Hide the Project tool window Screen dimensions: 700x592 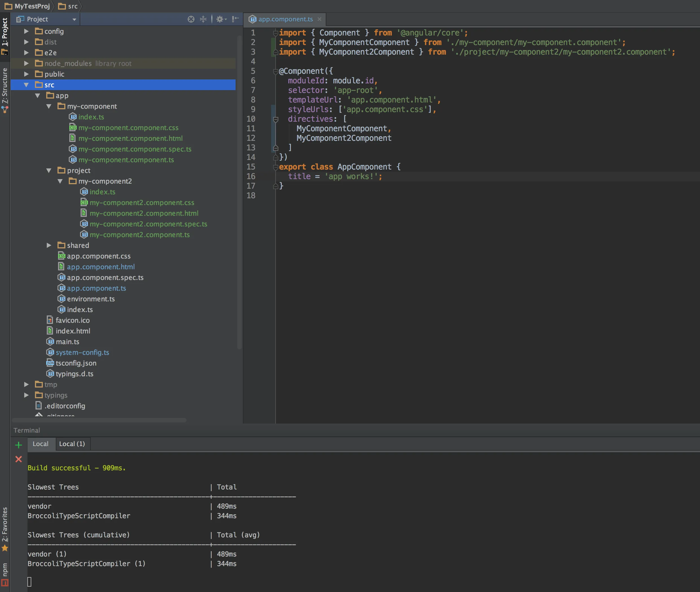click(236, 19)
